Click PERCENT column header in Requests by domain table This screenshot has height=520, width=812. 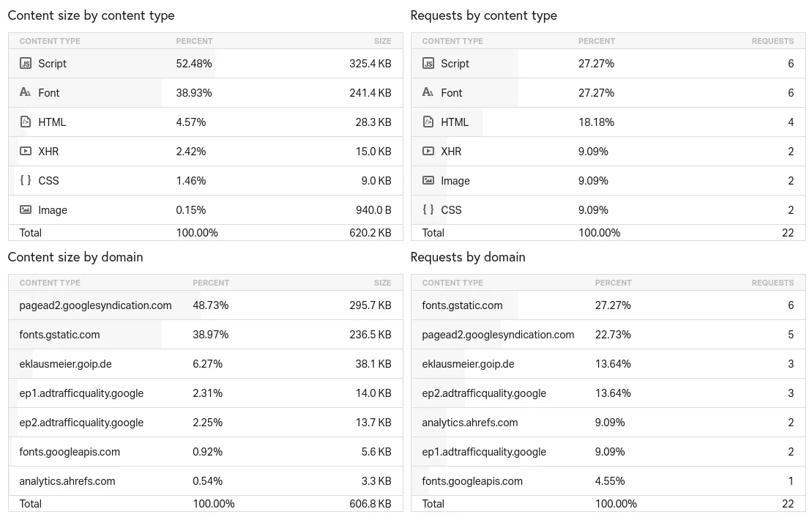tap(613, 283)
